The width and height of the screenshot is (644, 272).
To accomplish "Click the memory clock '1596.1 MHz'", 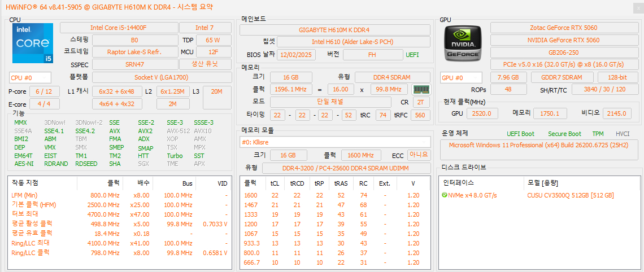I will click(291, 89).
